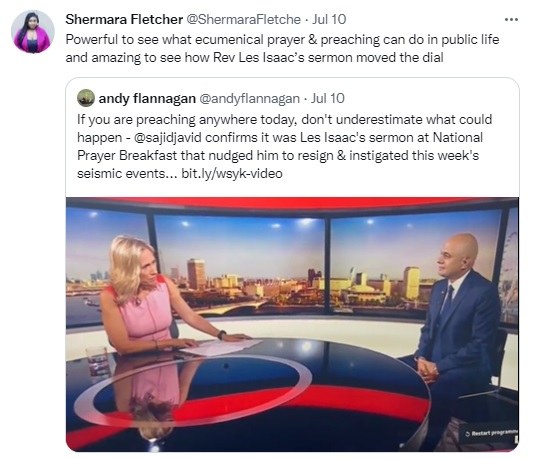Click Shermara Fletcher display name
This screenshot has width=535, height=459.
tap(124, 19)
